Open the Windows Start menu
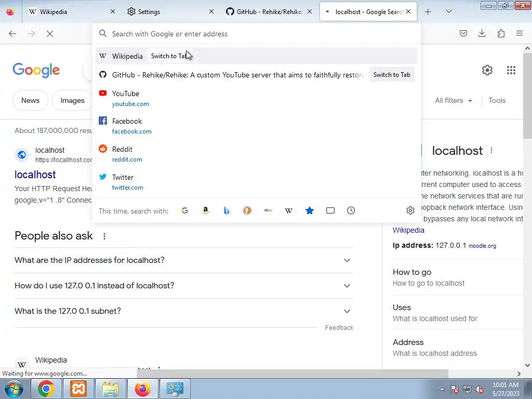Image resolution: width=532 pixels, height=399 pixels. click(x=14, y=389)
